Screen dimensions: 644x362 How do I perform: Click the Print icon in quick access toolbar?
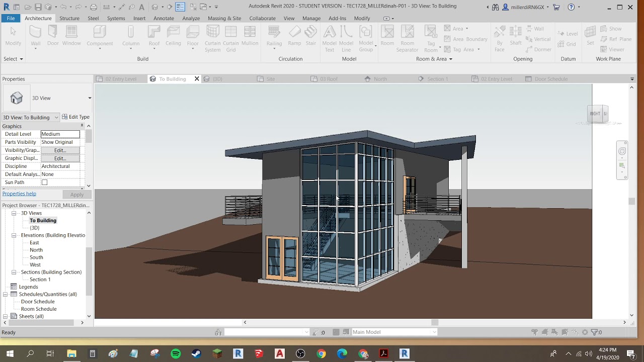tap(93, 7)
